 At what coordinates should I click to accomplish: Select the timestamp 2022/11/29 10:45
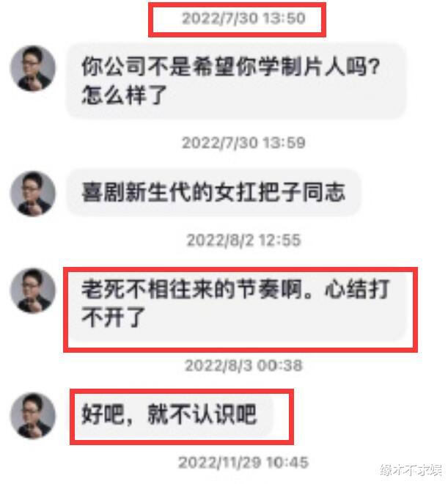pyautogui.click(x=243, y=463)
